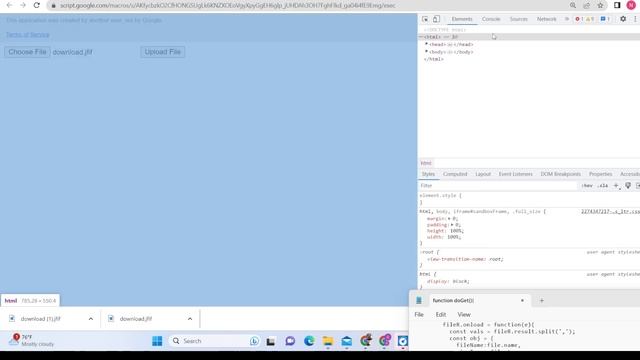Screen dimensions: 640x360
Task: Toggle the DevTools device toolbar icon
Action: coord(436,19)
